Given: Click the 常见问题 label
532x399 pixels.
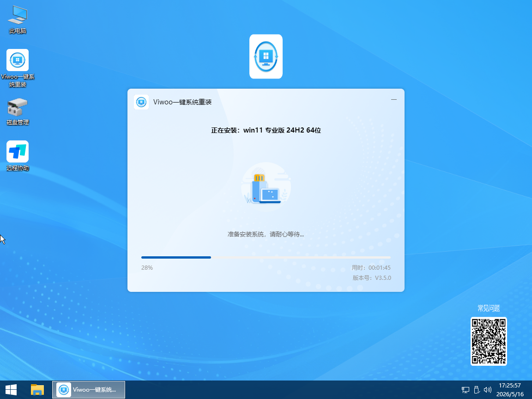Looking at the screenshot, I should [x=489, y=308].
